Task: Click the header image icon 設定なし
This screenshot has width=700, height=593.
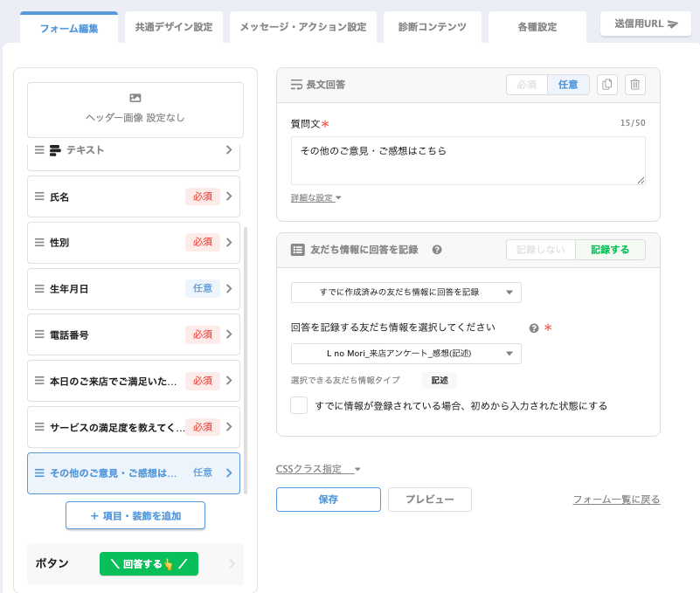Action: (x=135, y=99)
